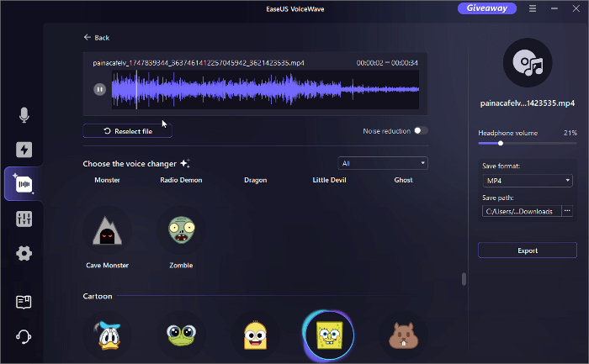Select the SpongeBob cartoon voice
This screenshot has width=589, height=364.
point(330,335)
